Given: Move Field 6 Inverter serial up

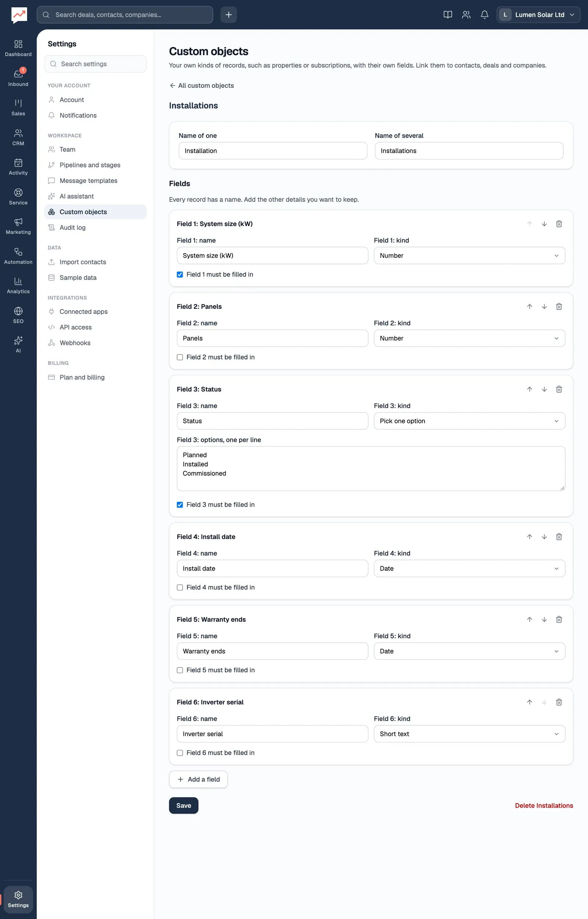Looking at the screenshot, I should (x=529, y=702).
